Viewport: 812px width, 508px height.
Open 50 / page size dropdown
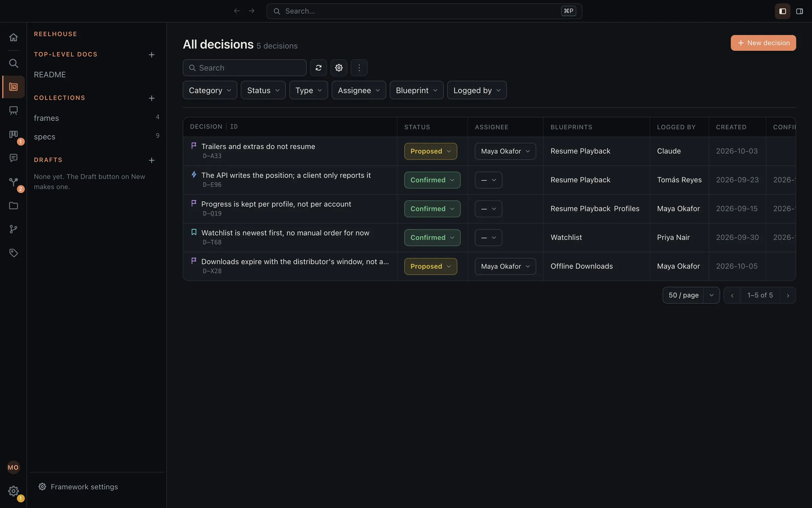(691, 295)
